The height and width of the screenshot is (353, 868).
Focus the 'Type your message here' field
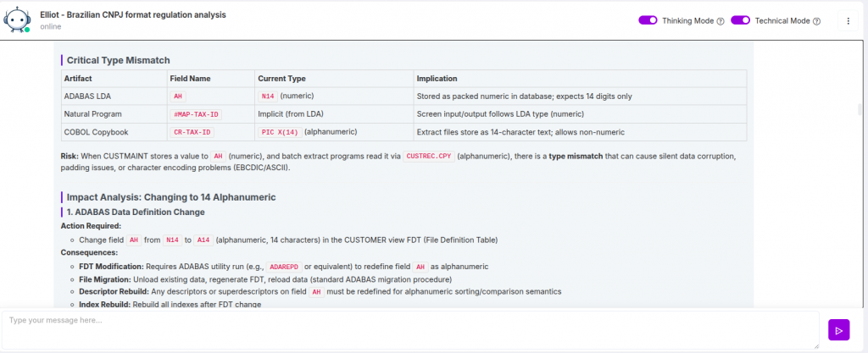click(409, 329)
